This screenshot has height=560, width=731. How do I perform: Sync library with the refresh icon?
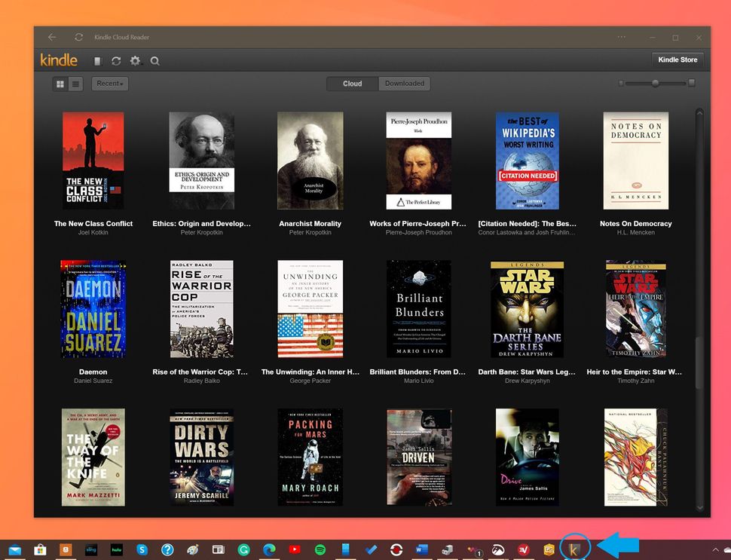(x=116, y=60)
